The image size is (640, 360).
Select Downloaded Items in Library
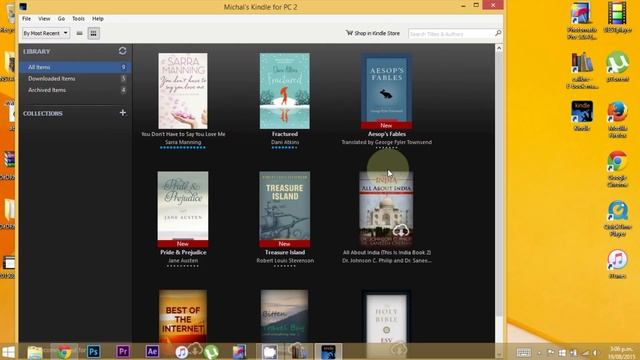[75, 78]
